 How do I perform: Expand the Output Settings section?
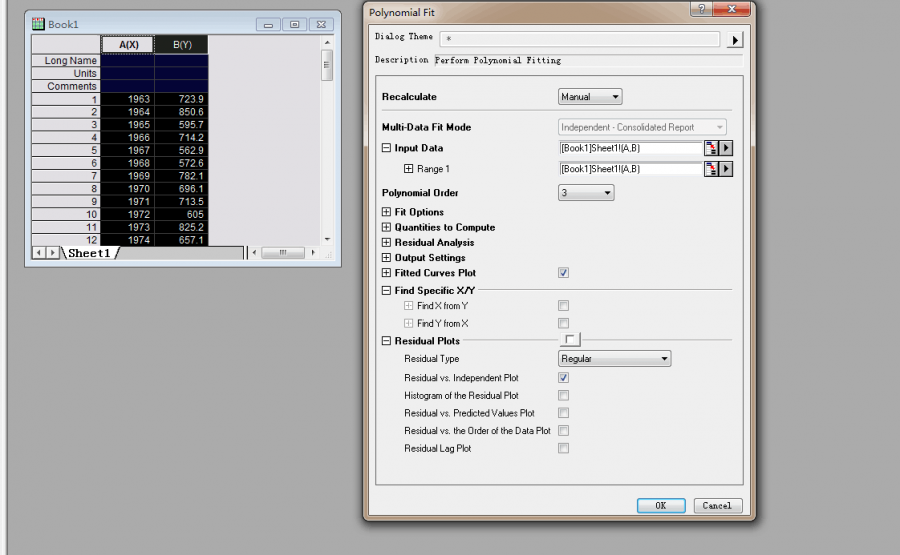pos(386,258)
